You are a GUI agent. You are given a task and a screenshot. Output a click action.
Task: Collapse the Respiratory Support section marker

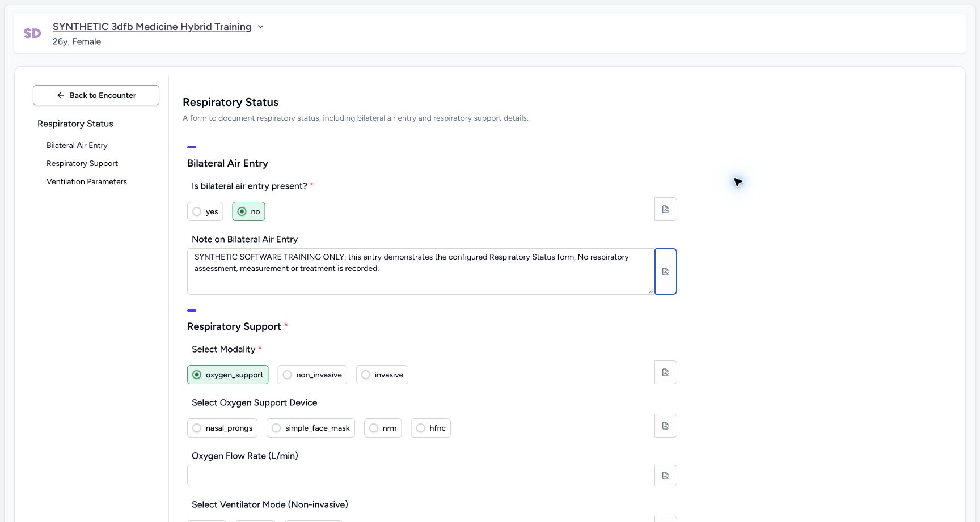point(192,311)
